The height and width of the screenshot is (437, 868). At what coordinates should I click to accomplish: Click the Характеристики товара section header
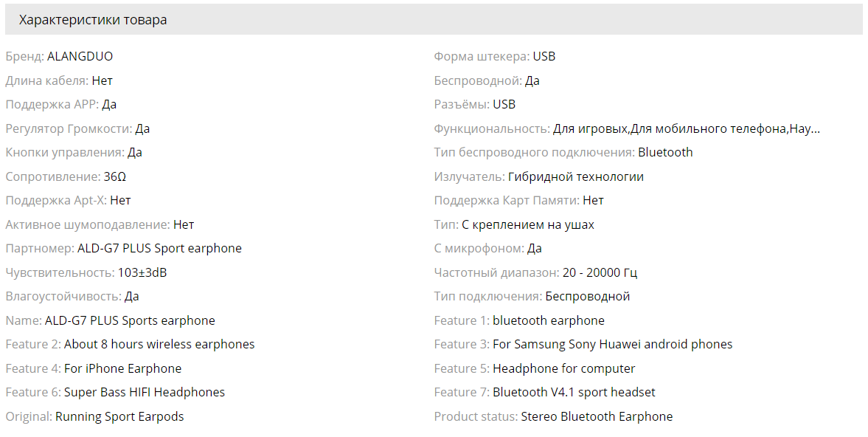92,20
